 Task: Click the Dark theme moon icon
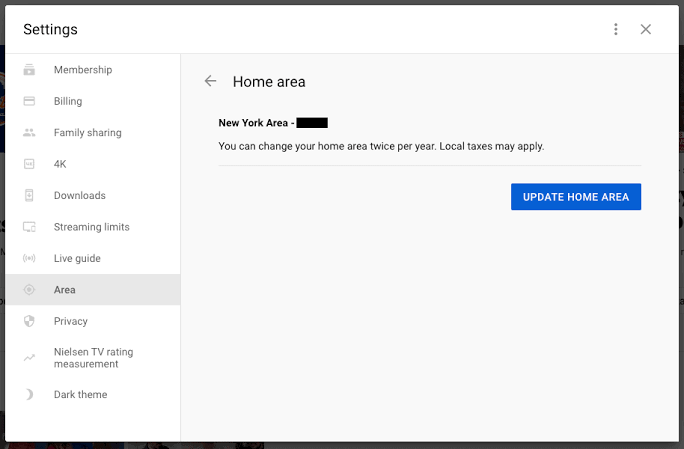[29, 394]
